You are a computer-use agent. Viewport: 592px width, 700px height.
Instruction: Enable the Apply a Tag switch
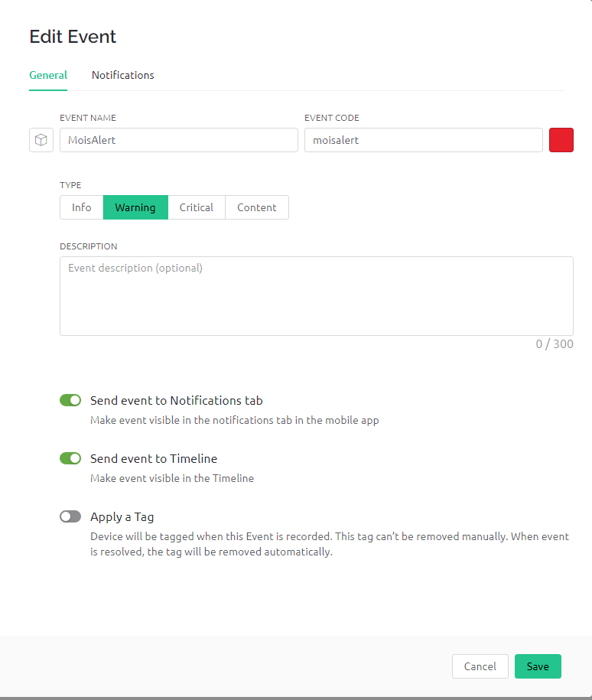point(70,516)
